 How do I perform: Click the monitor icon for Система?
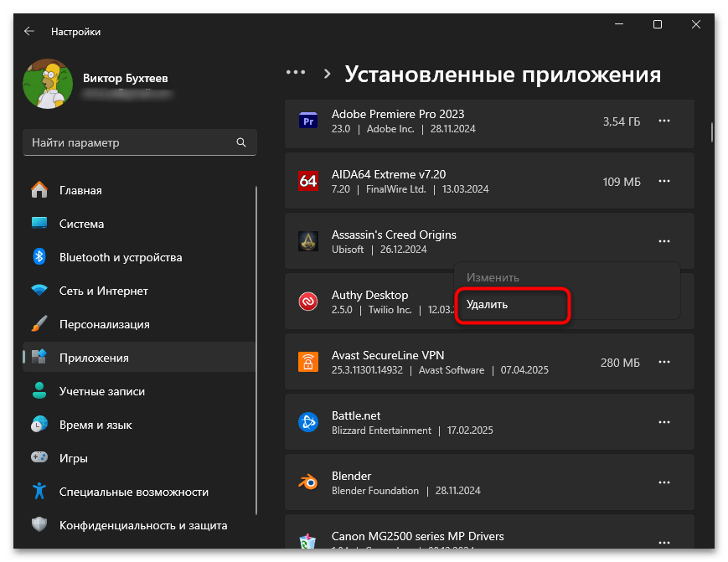point(39,224)
